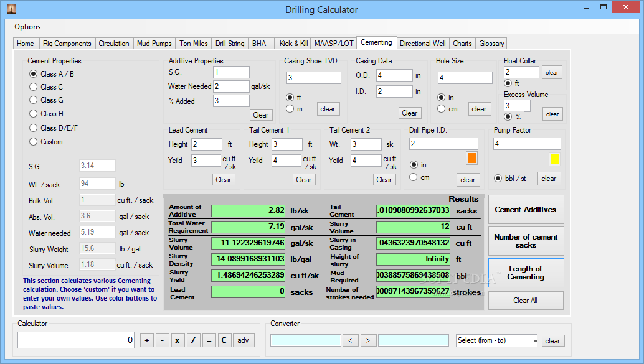Clear the Pump Factor value
Viewport: 644px width, 364px height.
point(549,179)
